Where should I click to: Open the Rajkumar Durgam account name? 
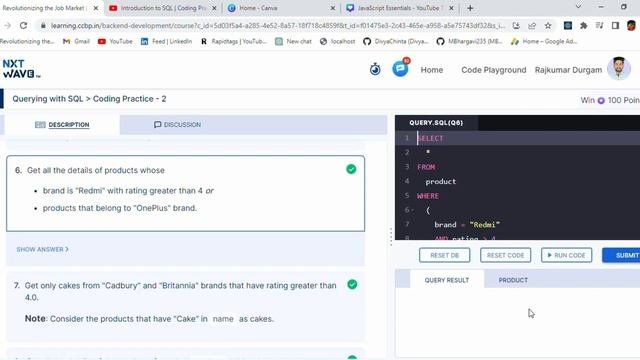568,70
